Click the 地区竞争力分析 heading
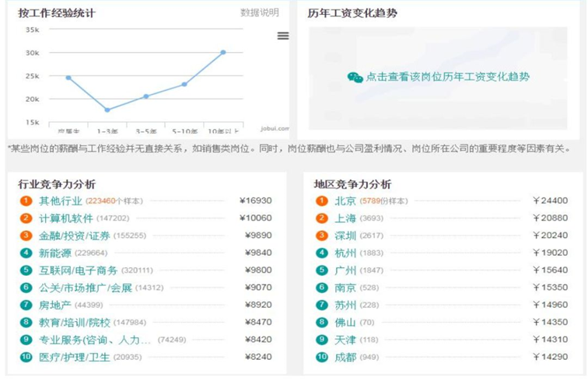Screen dimensions: 588x391 pos(352,184)
